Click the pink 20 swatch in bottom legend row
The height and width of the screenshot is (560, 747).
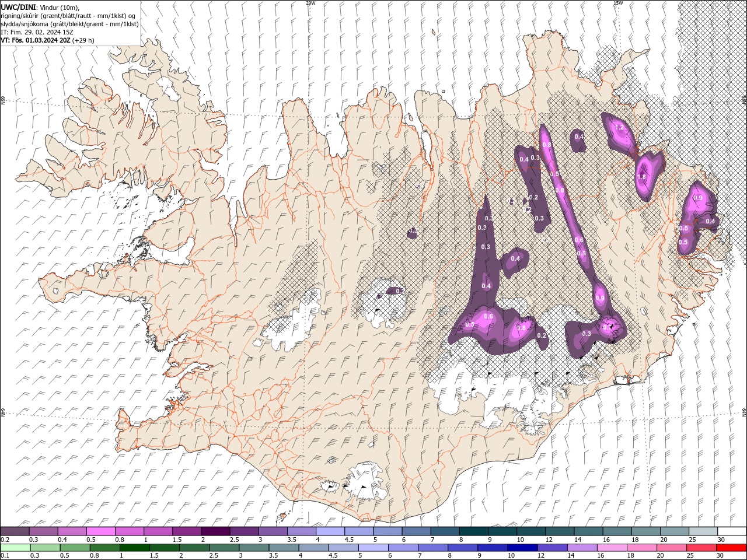pyautogui.click(x=671, y=548)
